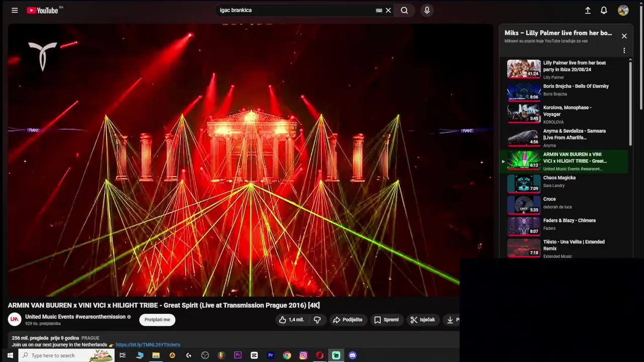Open FL Studio taskbar icon

tap(221, 355)
